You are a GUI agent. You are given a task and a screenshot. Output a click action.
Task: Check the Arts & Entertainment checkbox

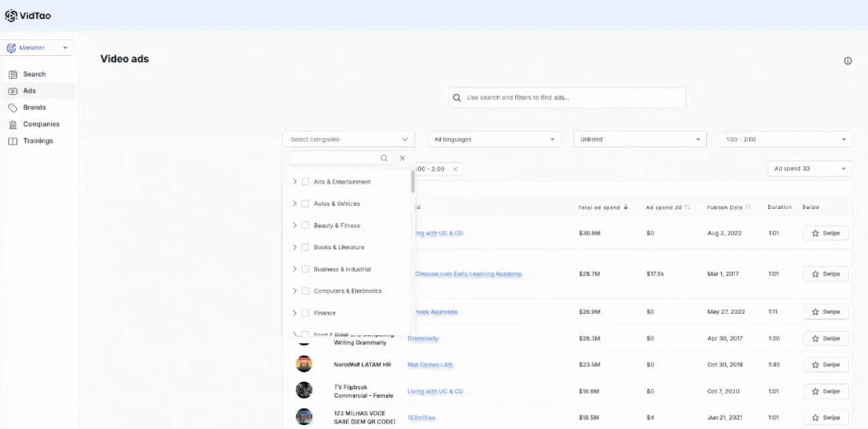click(x=306, y=182)
